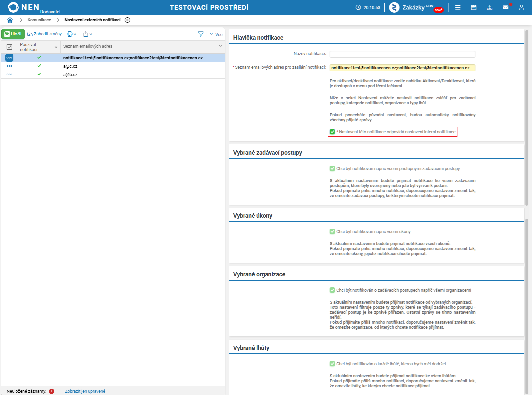Click Vybrané úkony section heading

253,216
